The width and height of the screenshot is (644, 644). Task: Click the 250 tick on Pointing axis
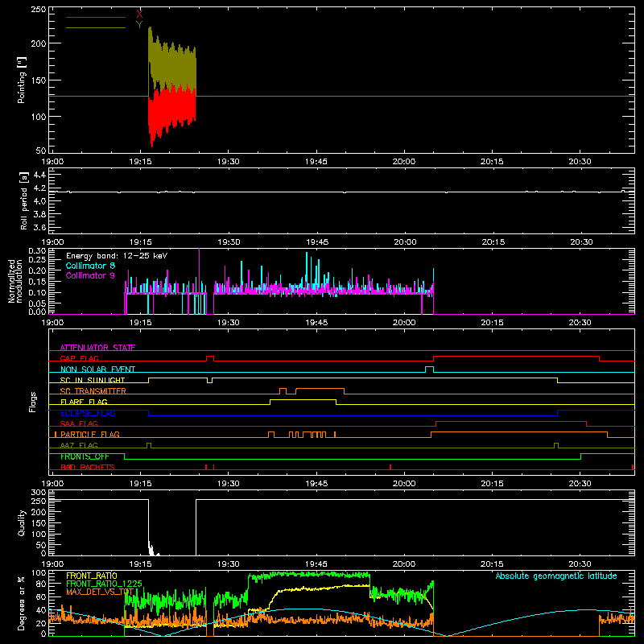click(x=38, y=9)
